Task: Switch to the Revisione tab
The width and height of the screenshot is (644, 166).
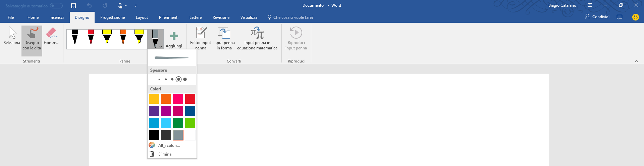Action: (x=221, y=17)
